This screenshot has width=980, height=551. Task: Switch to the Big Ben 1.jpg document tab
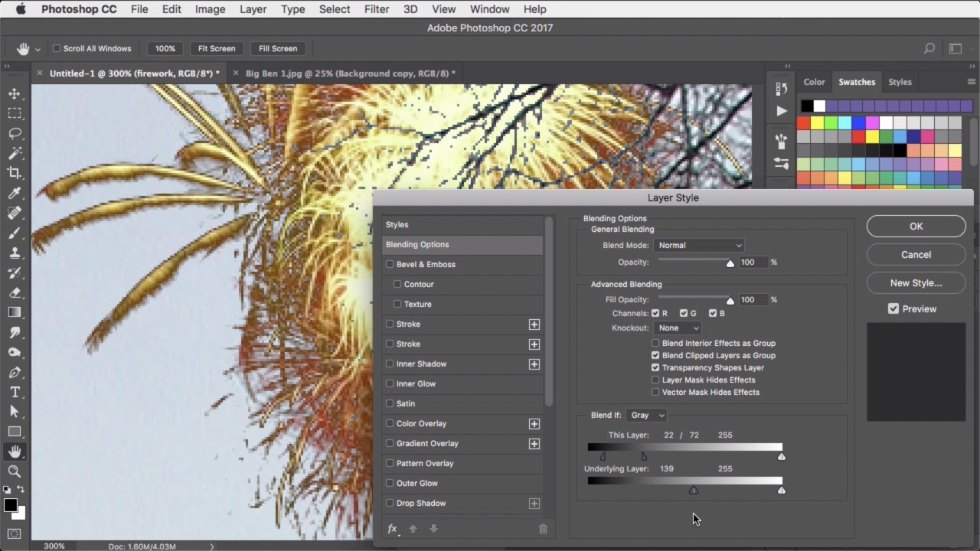pyautogui.click(x=350, y=73)
